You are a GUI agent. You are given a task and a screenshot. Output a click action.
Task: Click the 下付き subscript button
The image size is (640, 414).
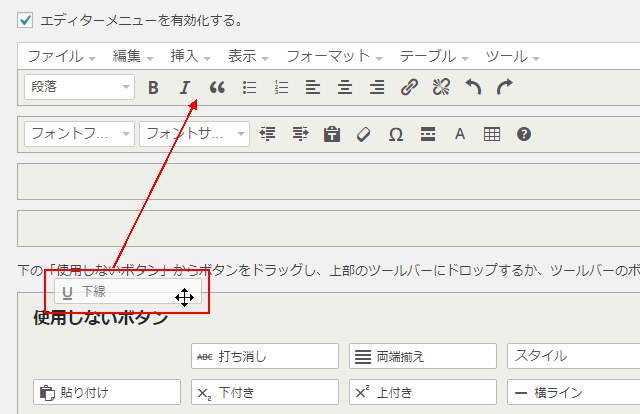coord(265,392)
